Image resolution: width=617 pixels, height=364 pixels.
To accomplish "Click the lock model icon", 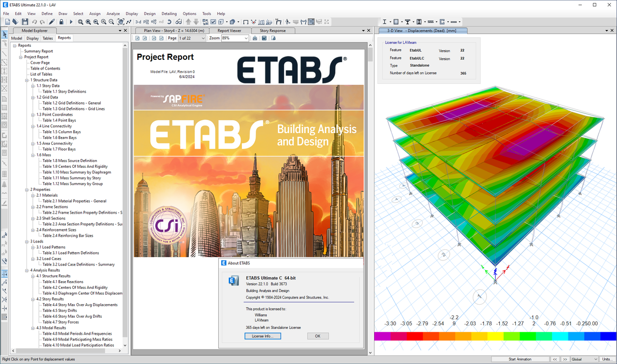I will click(x=61, y=22).
